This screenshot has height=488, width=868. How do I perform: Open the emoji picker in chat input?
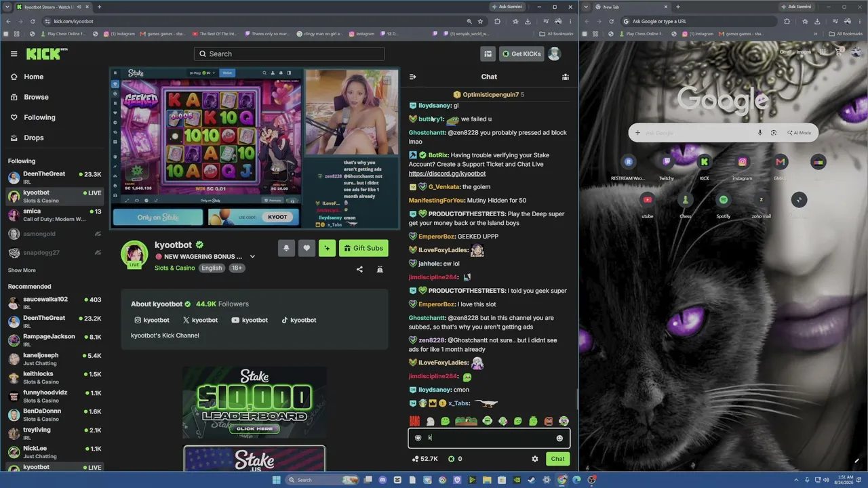click(x=559, y=438)
